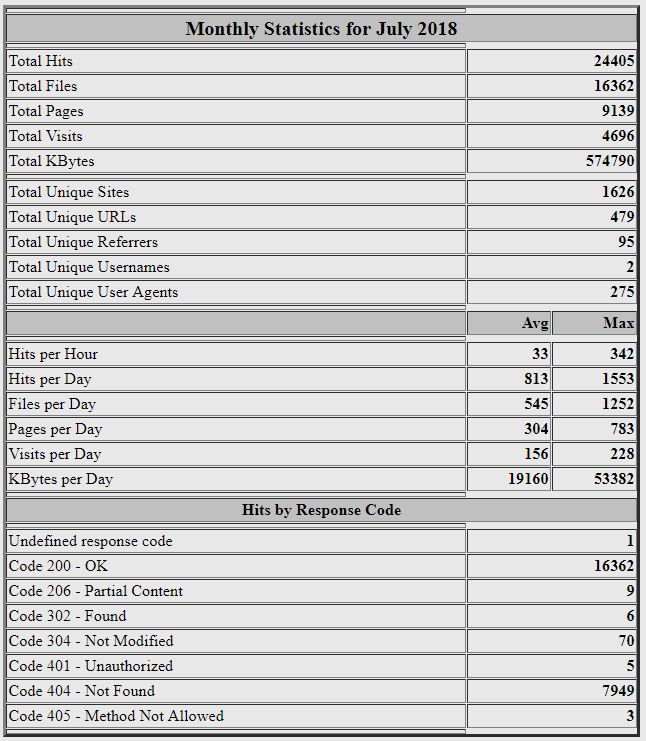Select the Total Unique User Agents value 275
This screenshot has height=741, width=646.
pos(622,293)
